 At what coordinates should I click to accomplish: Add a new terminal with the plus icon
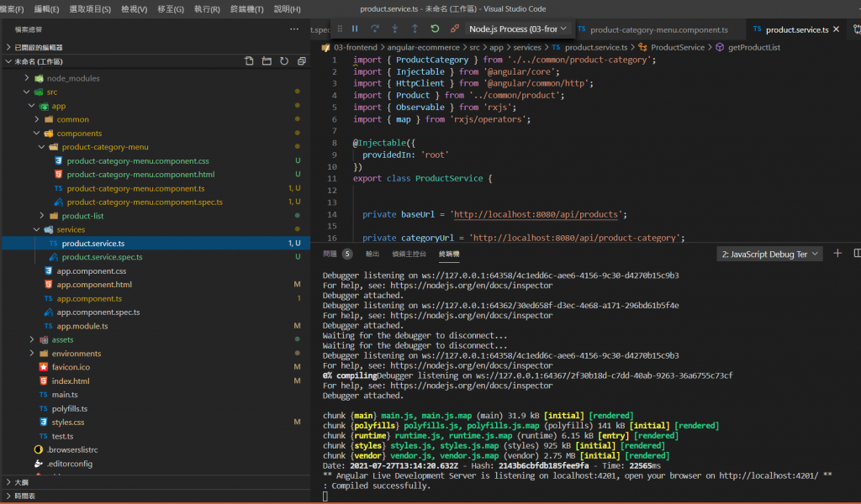(x=837, y=254)
